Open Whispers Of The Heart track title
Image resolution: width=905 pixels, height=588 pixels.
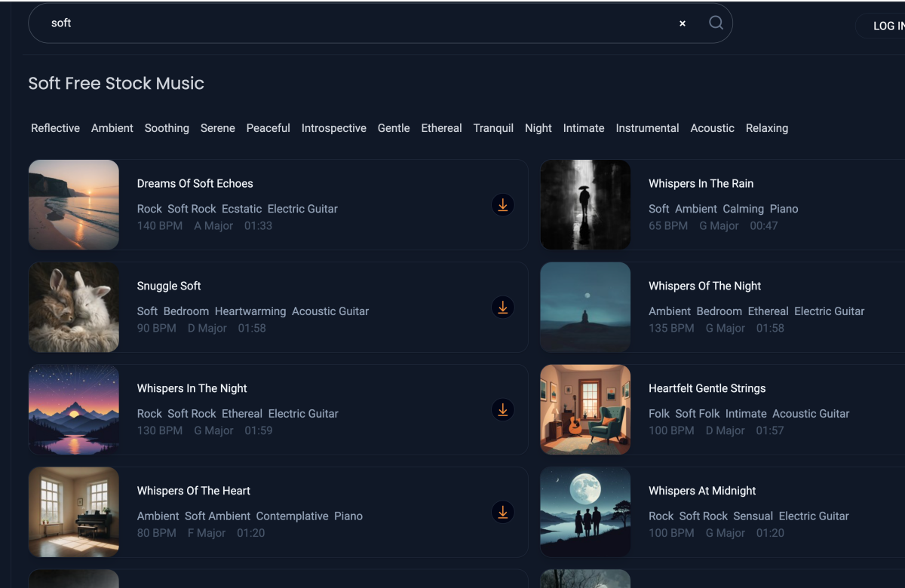[194, 491]
